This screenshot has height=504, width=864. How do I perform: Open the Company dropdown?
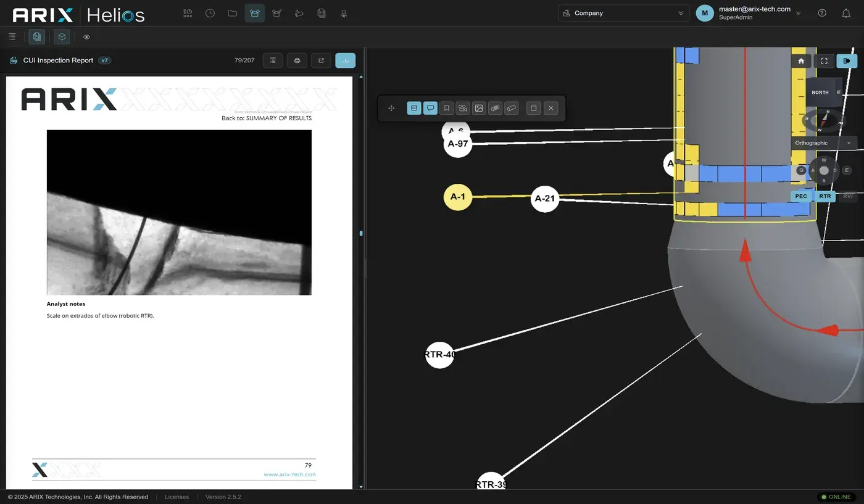click(623, 13)
